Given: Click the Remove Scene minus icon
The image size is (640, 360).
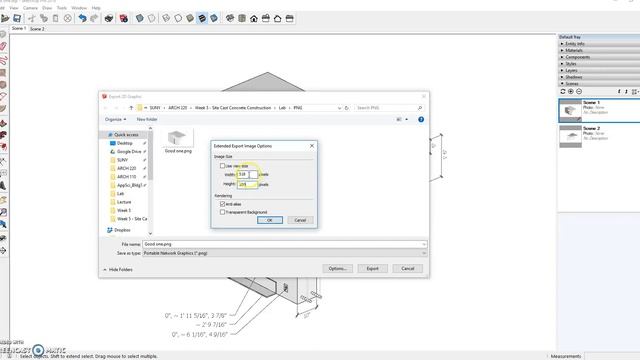Looking at the screenshot, I should 579,91.
